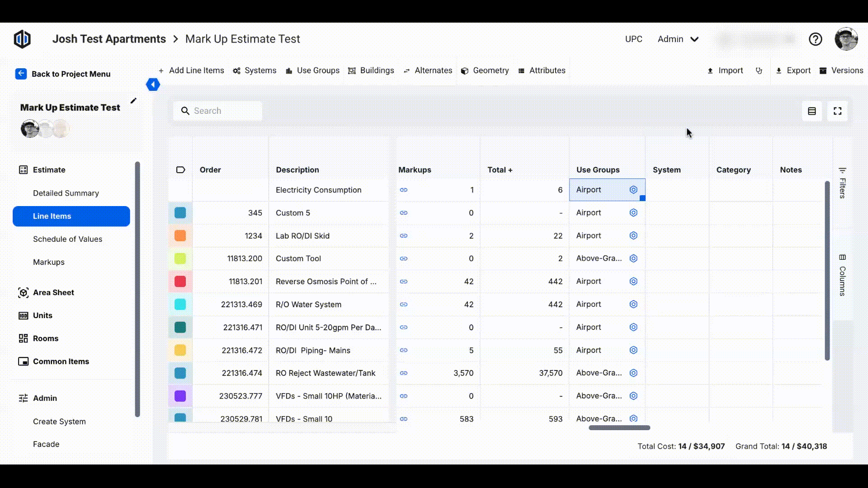The height and width of the screenshot is (488, 868).
Task: Toggle the Filters side panel
Action: pyautogui.click(x=842, y=182)
